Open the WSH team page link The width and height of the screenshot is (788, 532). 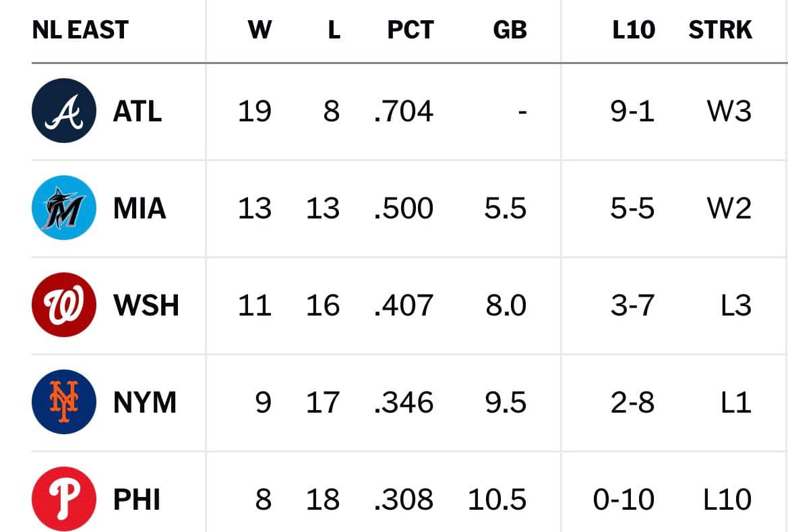pyautogui.click(x=146, y=305)
